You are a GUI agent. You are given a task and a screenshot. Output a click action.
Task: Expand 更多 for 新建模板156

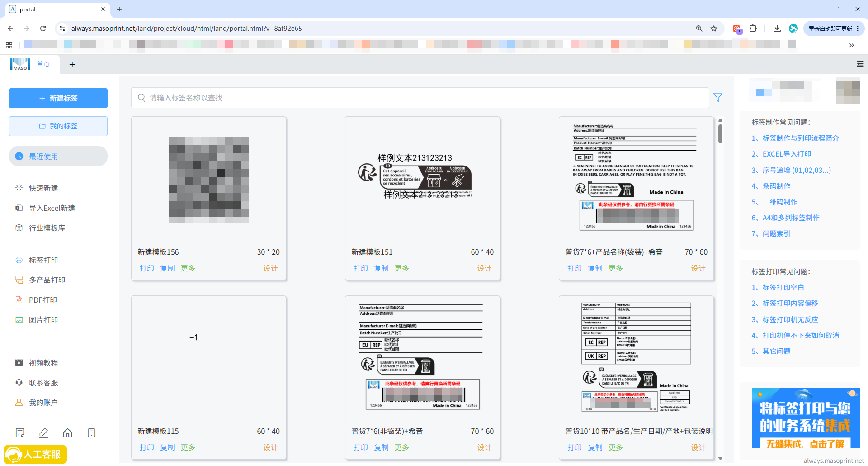pyautogui.click(x=188, y=268)
